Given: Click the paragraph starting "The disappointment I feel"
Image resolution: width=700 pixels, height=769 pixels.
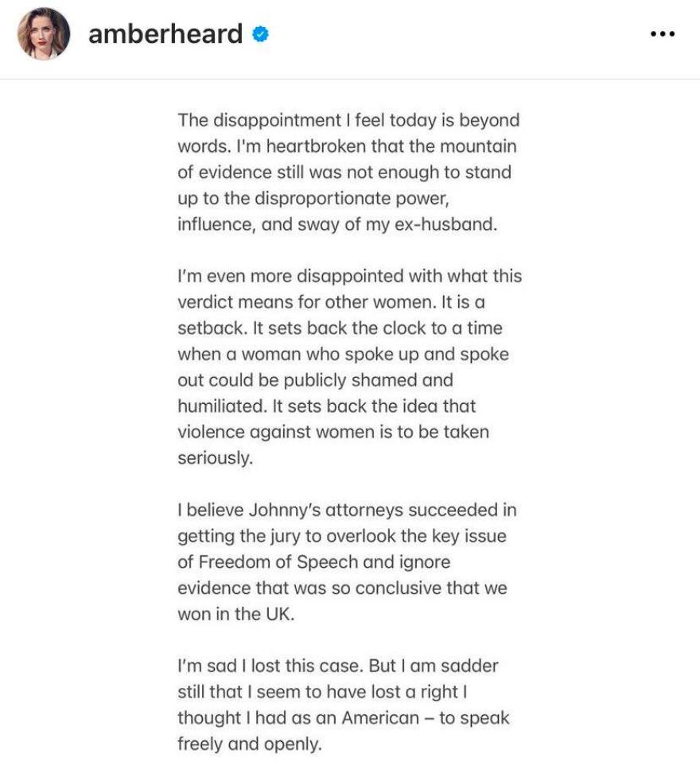Looking at the screenshot, I should (x=348, y=172).
